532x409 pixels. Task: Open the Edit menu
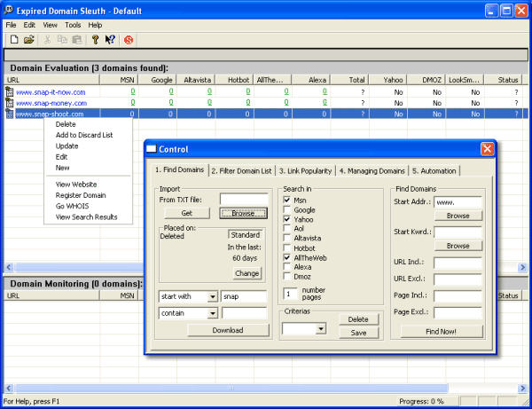point(29,25)
